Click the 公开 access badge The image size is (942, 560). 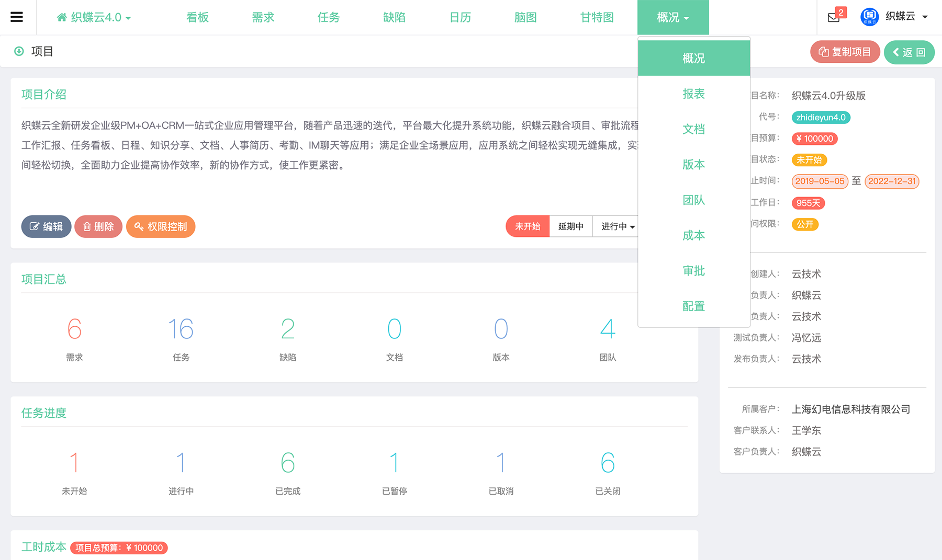click(x=805, y=224)
